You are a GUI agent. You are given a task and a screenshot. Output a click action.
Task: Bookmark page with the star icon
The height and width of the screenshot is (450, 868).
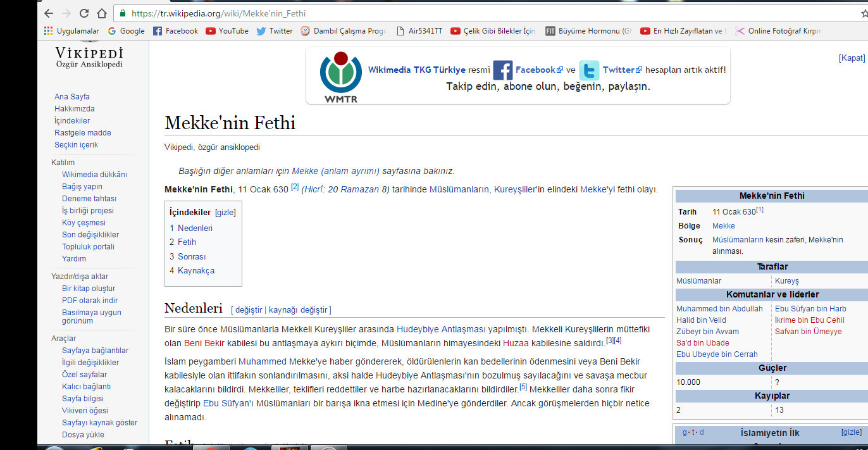(x=864, y=13)
